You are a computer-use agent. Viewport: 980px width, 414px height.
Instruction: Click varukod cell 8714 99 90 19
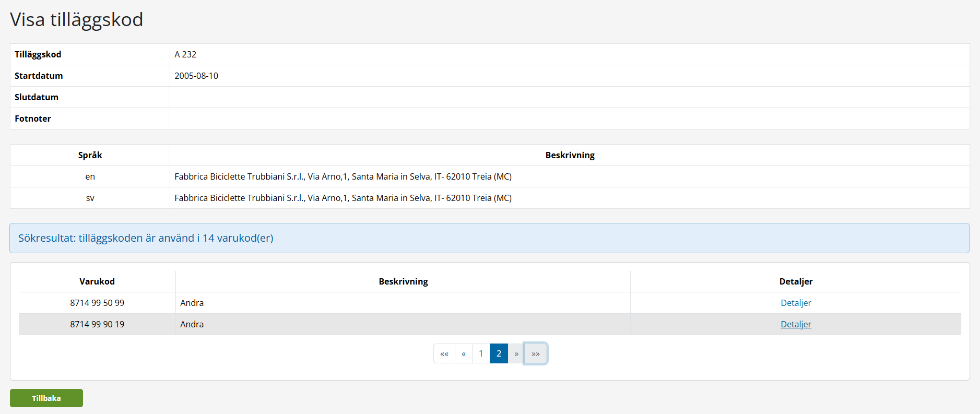pyautogui.click(x=97, y=324)
